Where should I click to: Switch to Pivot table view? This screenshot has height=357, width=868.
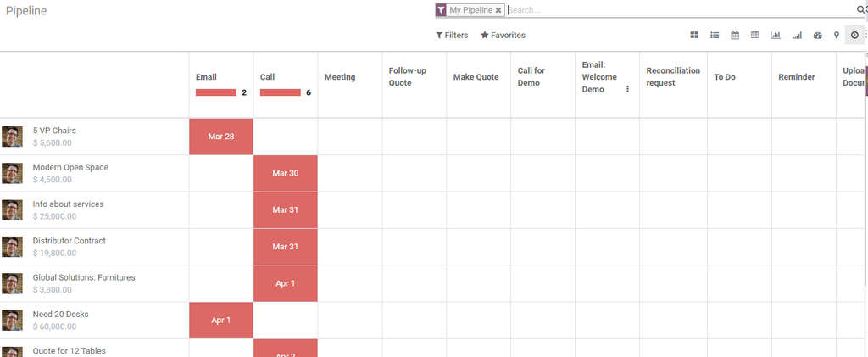pos(755,36)
